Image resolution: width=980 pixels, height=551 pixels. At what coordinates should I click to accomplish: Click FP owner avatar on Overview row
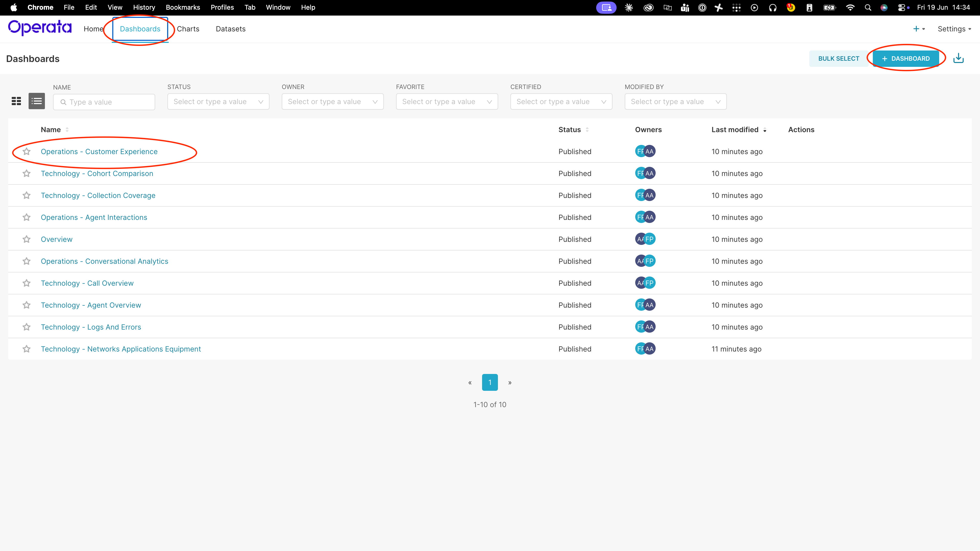click(650, 239)
